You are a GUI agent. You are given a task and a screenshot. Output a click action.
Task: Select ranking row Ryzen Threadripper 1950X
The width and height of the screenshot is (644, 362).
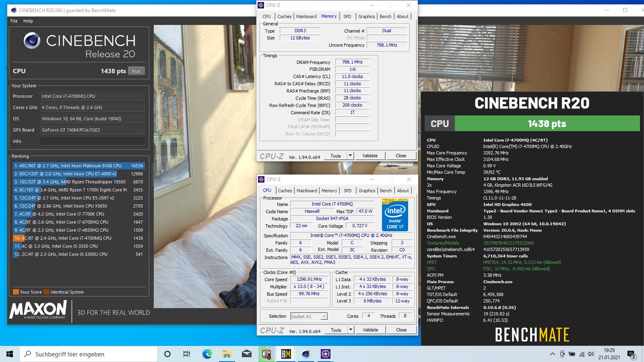tap(78, 182)
